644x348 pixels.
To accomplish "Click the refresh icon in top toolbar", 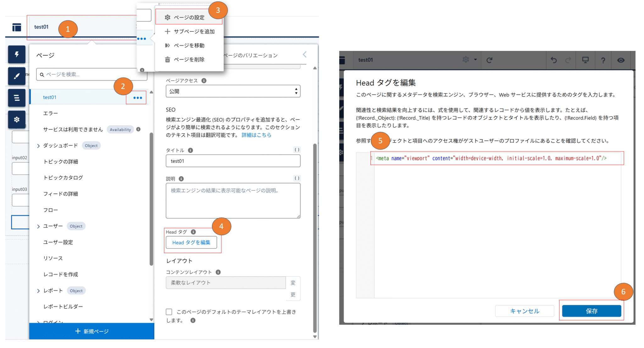I will pos(489,60).
